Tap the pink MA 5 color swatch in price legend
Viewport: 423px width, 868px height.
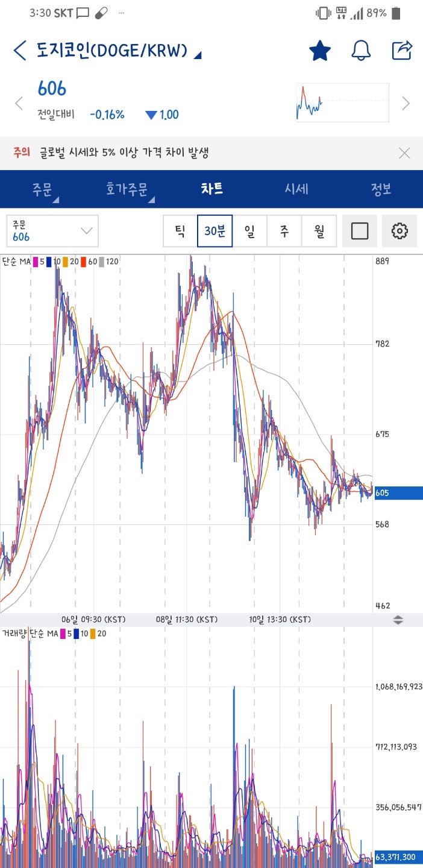[36, 261]
